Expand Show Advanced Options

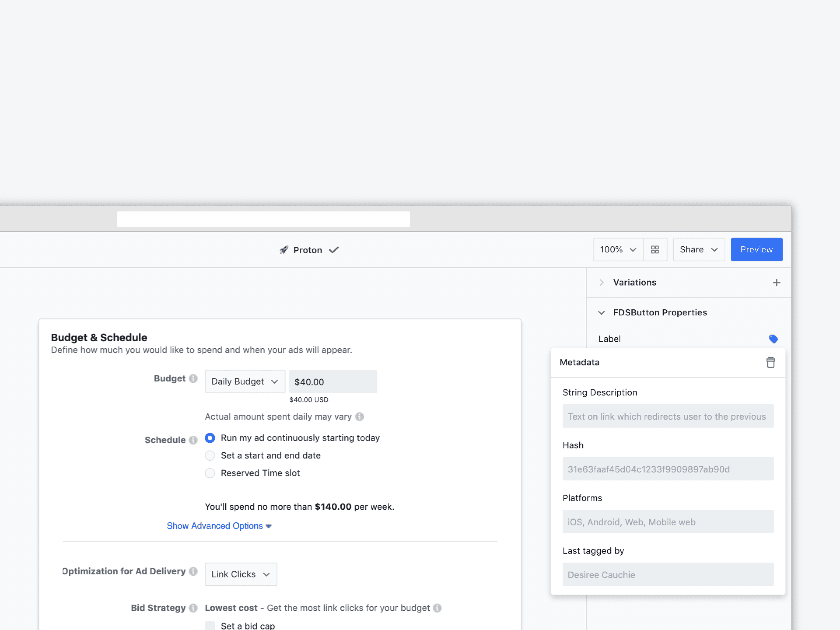tap(219, 526)
